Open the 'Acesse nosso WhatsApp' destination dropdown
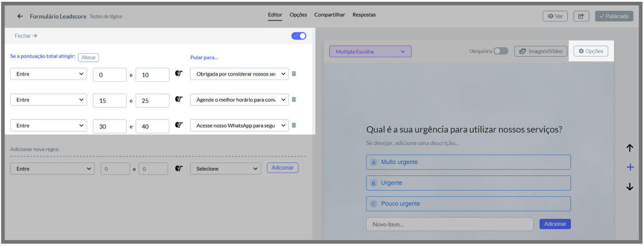 [x=239, y=125]
